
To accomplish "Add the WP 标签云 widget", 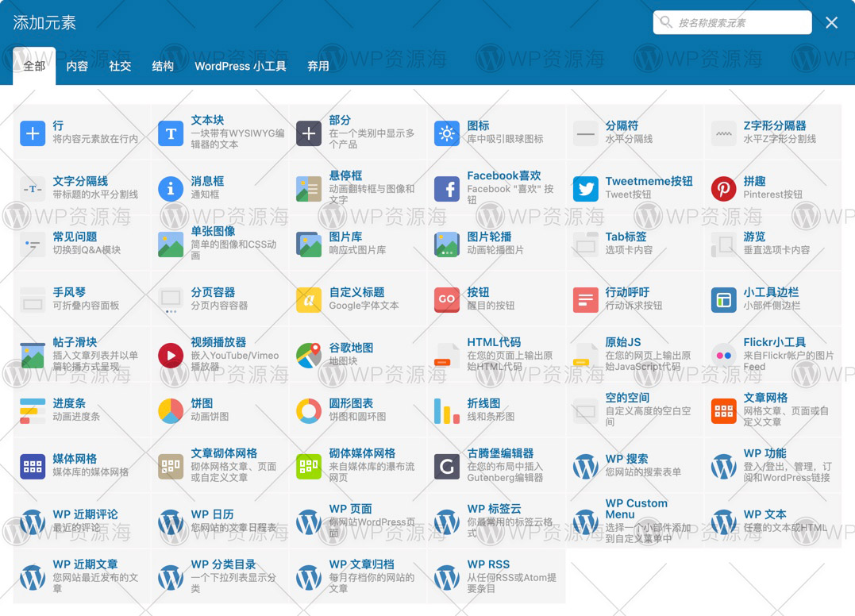I will click(x=497, y=522).
